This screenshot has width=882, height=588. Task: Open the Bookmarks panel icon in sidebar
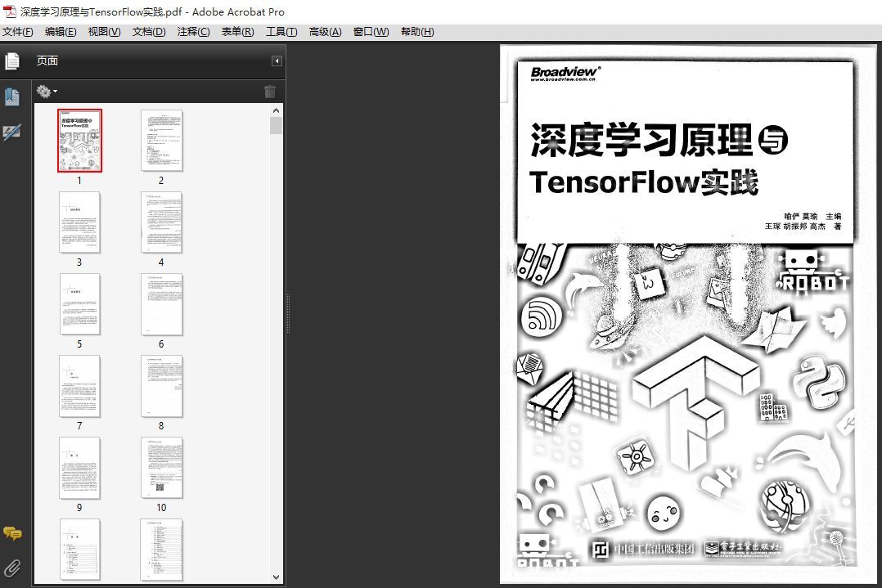pyautogui.click(x=11, y=97)
